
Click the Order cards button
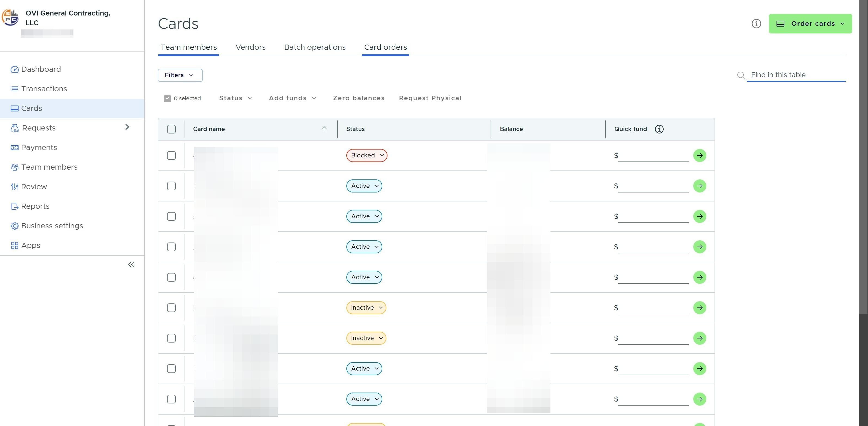pos(810,24)
